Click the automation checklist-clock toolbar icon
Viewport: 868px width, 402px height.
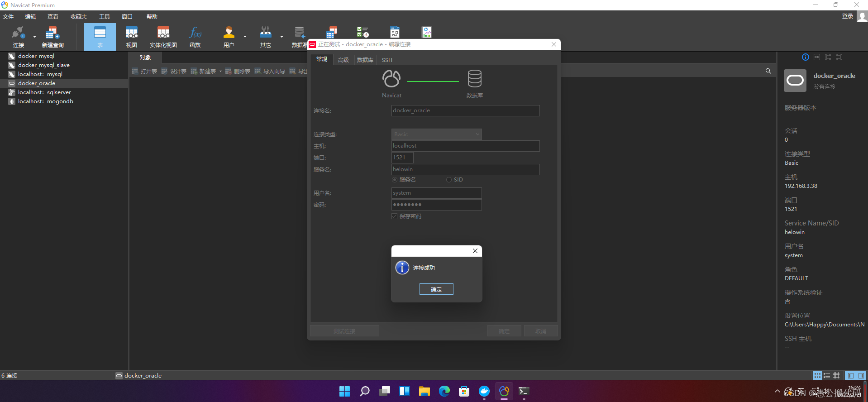pos(362,32)
